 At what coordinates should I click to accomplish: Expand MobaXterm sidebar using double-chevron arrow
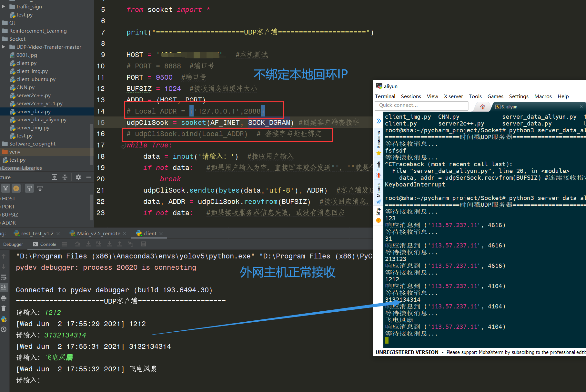[x=379, y=121]
